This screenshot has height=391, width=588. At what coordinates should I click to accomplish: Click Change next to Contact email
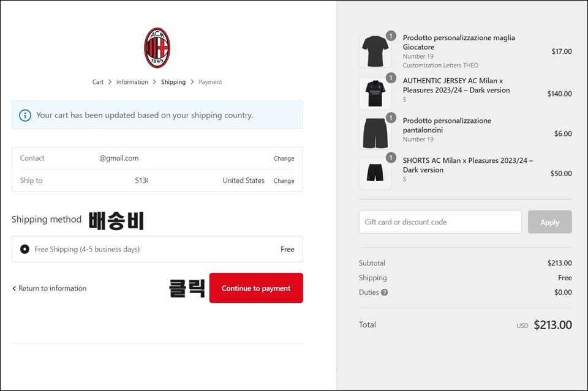tap(284, 158)
